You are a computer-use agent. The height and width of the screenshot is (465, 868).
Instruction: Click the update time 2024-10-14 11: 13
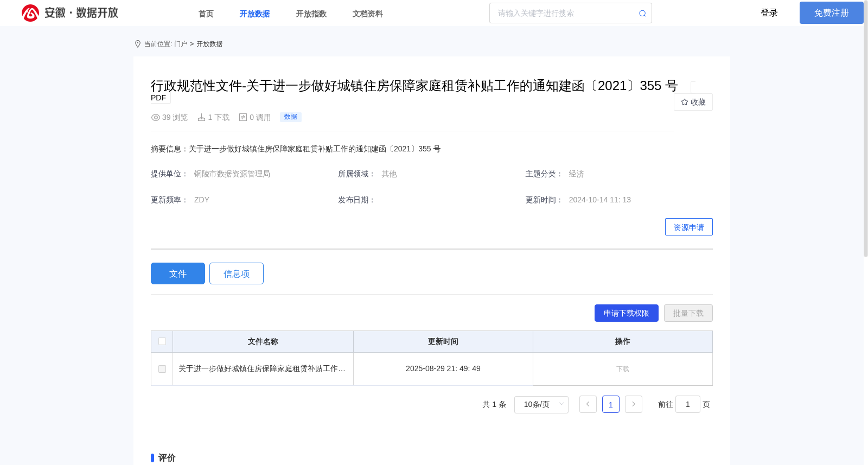(x=600, y=200)
